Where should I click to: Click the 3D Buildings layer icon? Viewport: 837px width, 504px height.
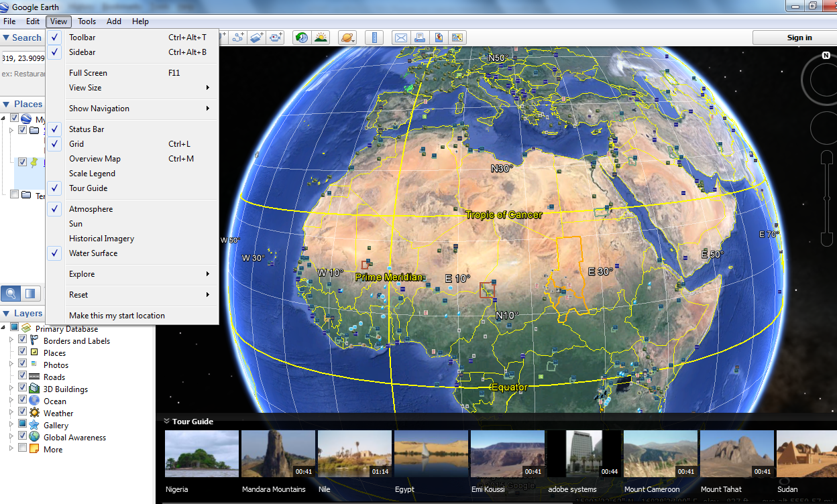click(34, 389)
